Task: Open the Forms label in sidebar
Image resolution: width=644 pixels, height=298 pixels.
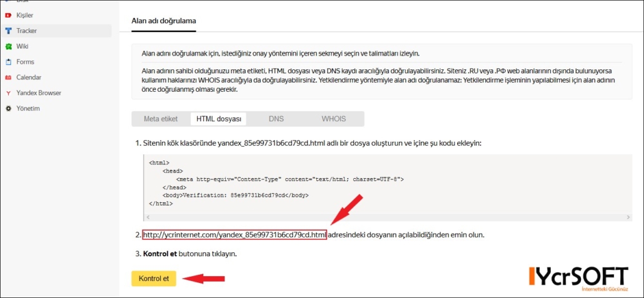Action: (x=25, y=62)
